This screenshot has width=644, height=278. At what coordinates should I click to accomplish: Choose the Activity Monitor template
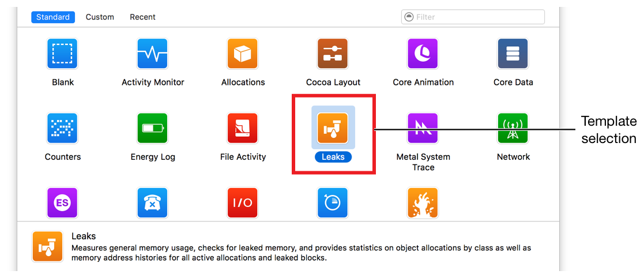152,54
